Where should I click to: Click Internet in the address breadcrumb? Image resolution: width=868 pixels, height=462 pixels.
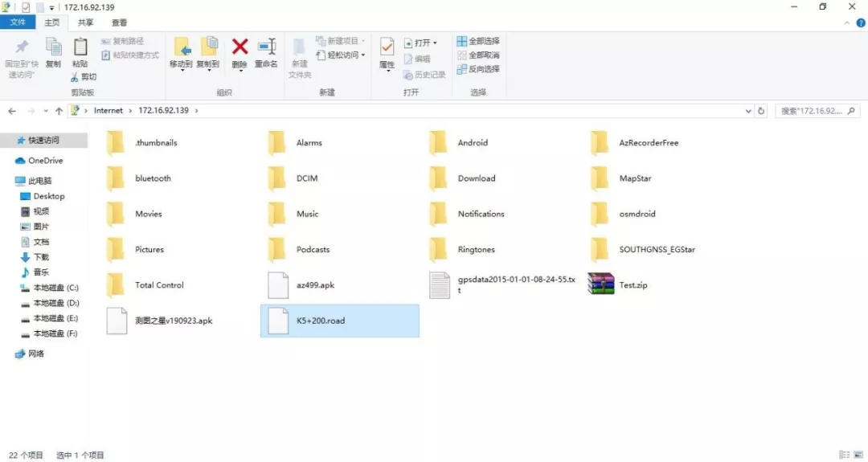point(108,111)
